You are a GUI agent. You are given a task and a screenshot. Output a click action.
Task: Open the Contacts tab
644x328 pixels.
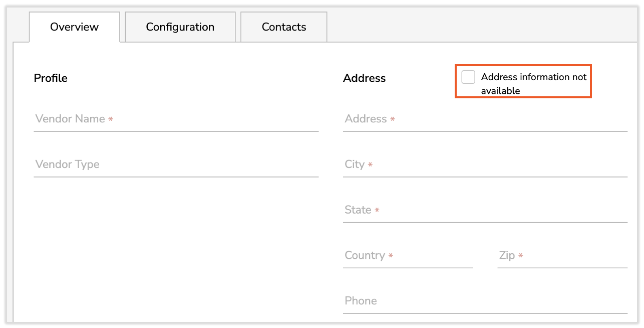(x=283, y=27)
